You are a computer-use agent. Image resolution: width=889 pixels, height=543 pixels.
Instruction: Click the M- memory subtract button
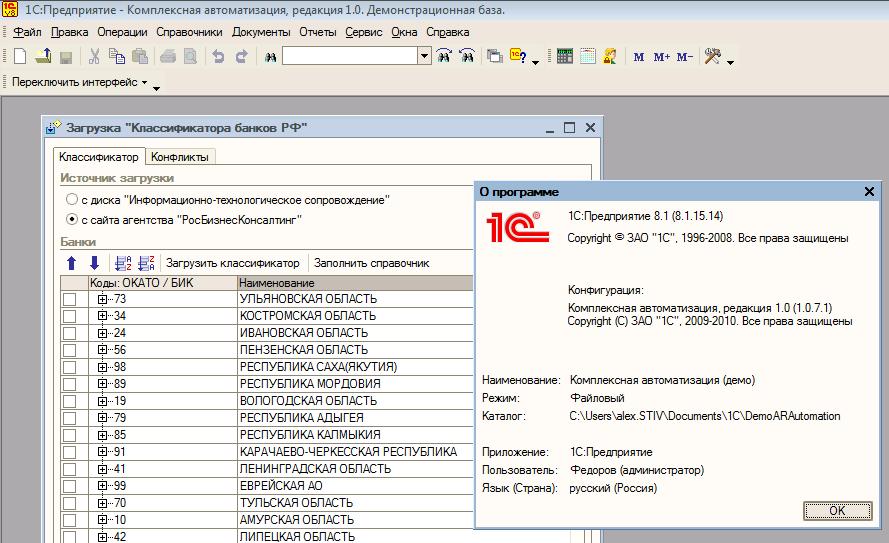click(x=685, y=57)
